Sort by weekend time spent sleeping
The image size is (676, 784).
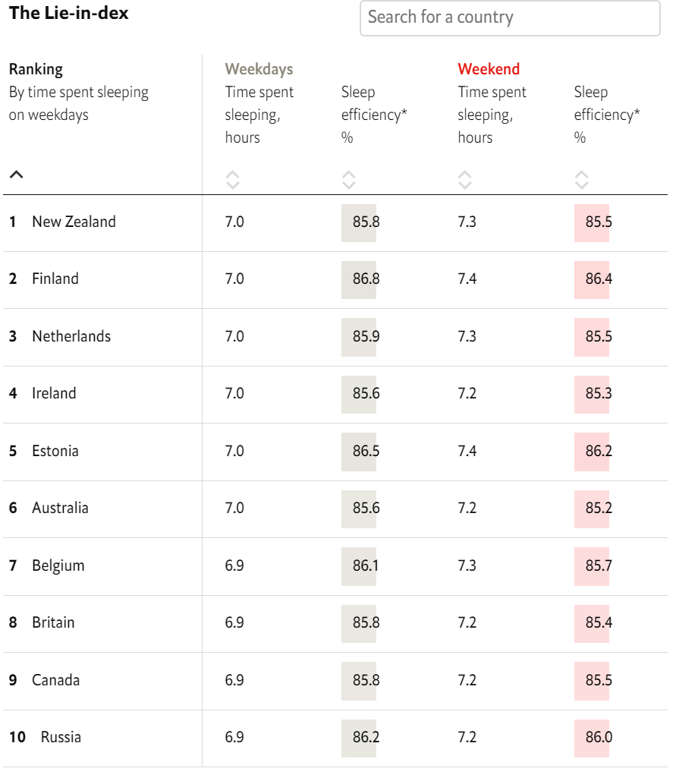pyautogui.click(x=465, y=180)
